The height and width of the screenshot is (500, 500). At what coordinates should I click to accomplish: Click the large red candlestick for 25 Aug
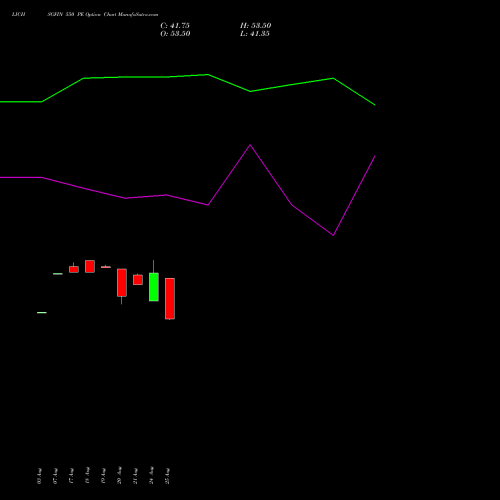[x=170, y=299]
